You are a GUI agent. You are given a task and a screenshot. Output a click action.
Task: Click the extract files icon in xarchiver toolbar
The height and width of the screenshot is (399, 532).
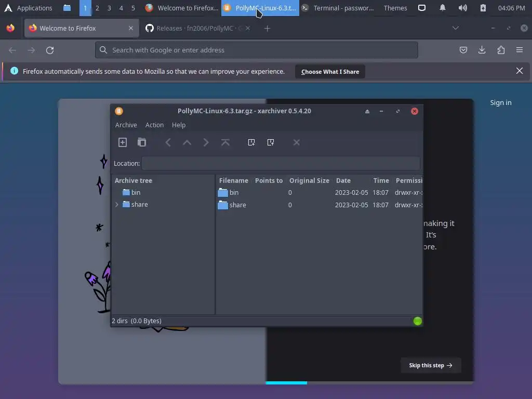pos(270,142)
